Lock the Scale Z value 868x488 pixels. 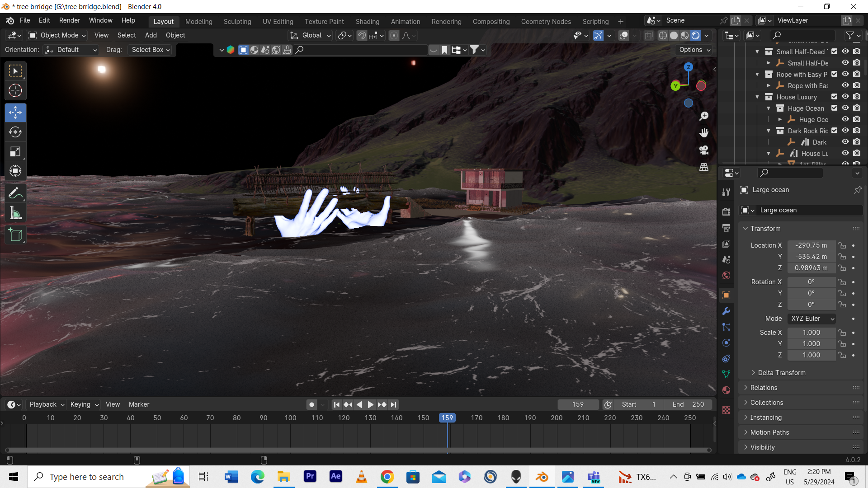[x=842, y=355]
